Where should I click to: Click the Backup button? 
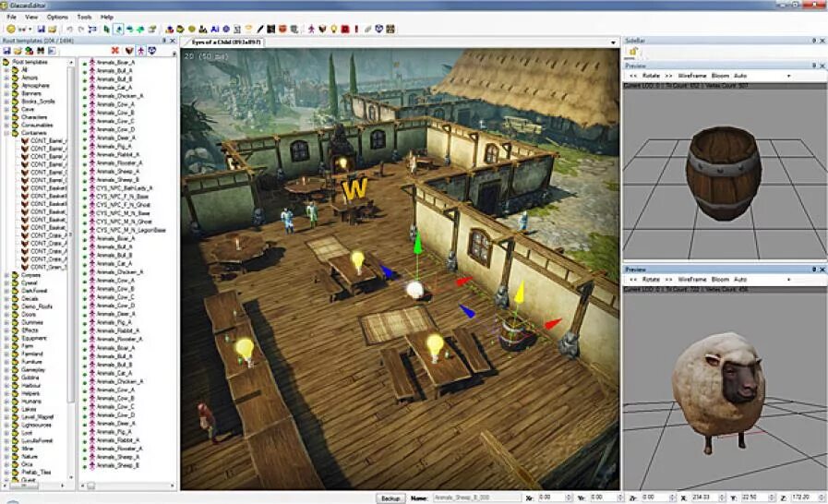tap(390, 498)
